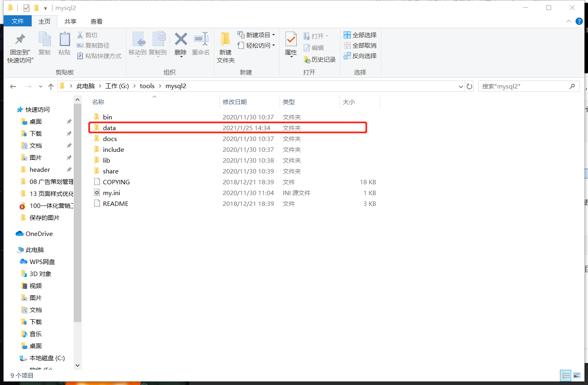Switch to the View (查看) tab
This screenshot has width=588, height=385.
click(97, 22)
